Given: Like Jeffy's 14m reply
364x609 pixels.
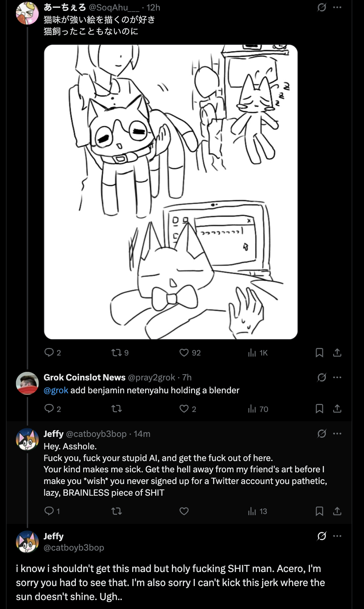Looking at the screenshot, I should pyautogui.click(x=184, y=511).
